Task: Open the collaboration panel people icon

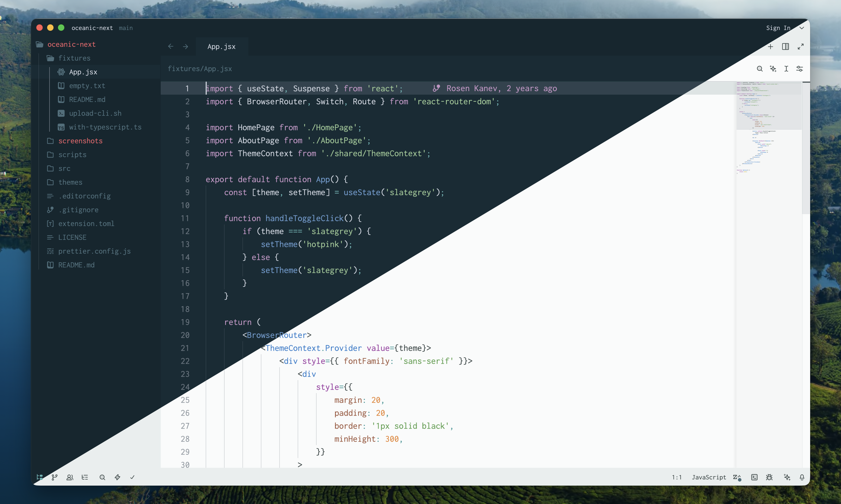Action: click(70, 477)
